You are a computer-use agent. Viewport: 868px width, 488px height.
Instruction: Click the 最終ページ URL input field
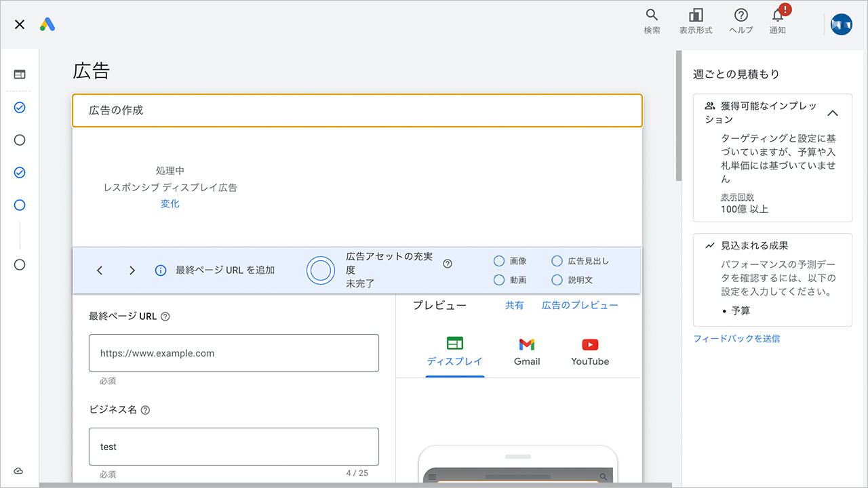point(233,353)
